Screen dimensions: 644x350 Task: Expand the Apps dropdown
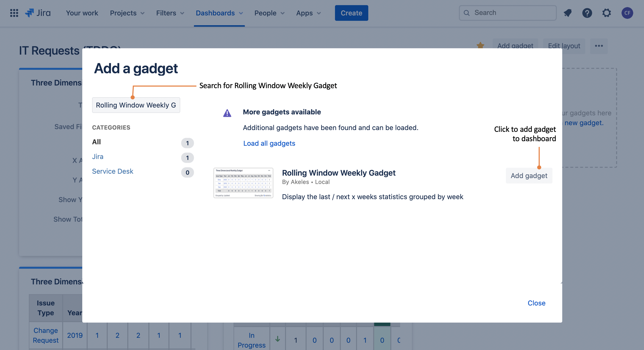click(308, 13)
